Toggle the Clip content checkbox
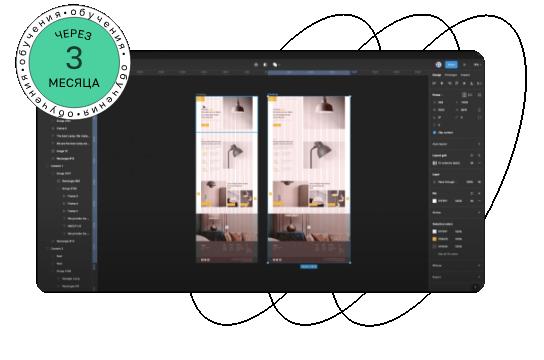The height and width of the screenshot is (360, 544). point(434,132)
